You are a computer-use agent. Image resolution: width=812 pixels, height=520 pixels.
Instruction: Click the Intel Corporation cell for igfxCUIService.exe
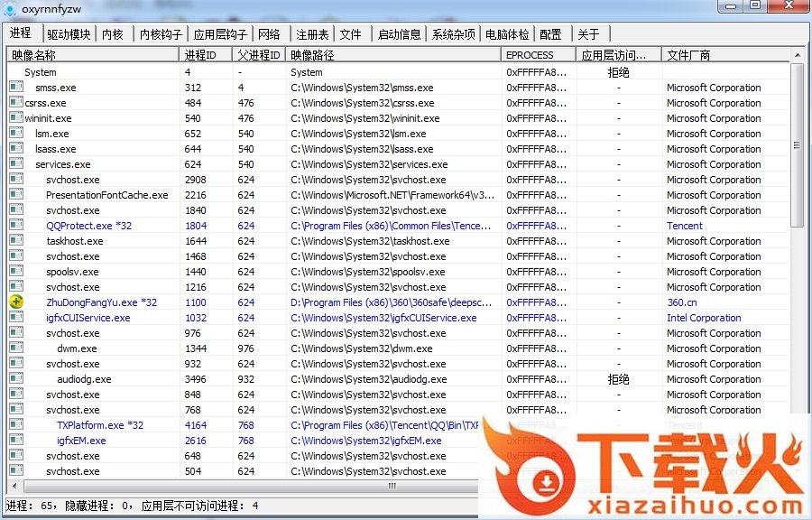click(704, 318)
